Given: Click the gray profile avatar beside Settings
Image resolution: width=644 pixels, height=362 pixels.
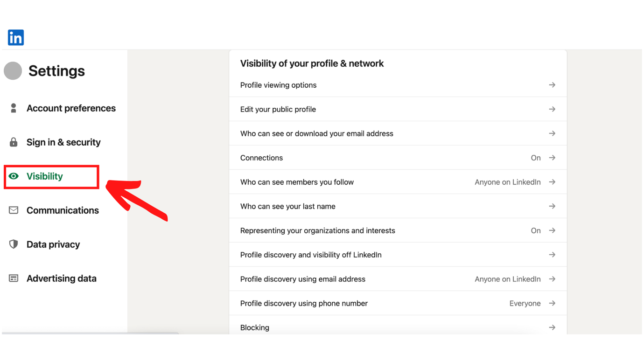Looking at the screenshot, I should coord(13,71).
